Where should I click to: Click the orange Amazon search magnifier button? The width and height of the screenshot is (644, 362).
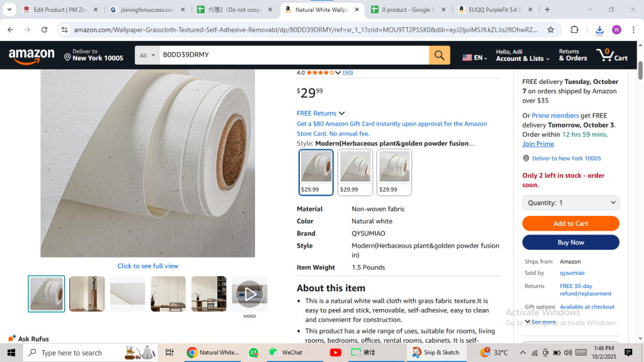point(439,55)
